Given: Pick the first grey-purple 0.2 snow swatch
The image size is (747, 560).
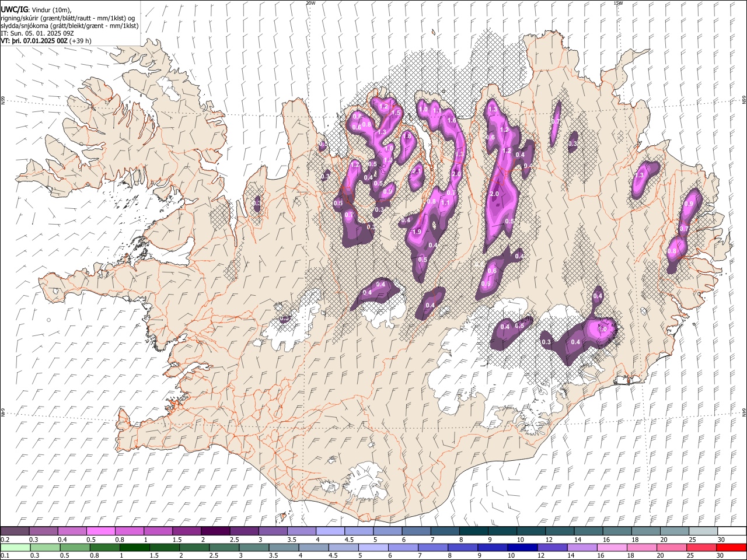Looking at the screenshot, I should click(x=15, y=531).
